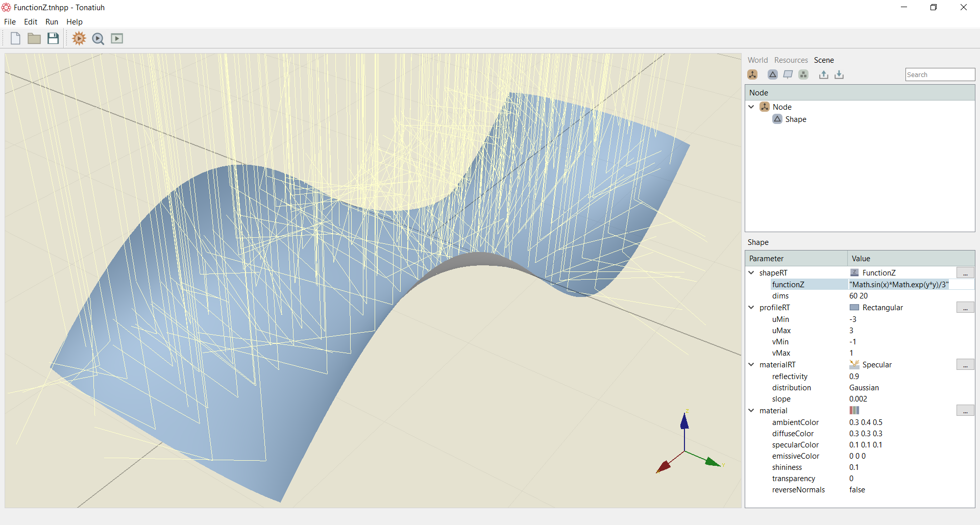Image resolution: width=980 pixels, height=525 pixels.
Task: Click the FunctionZ icon in the shapeRT row
Action: coord(854,273)
